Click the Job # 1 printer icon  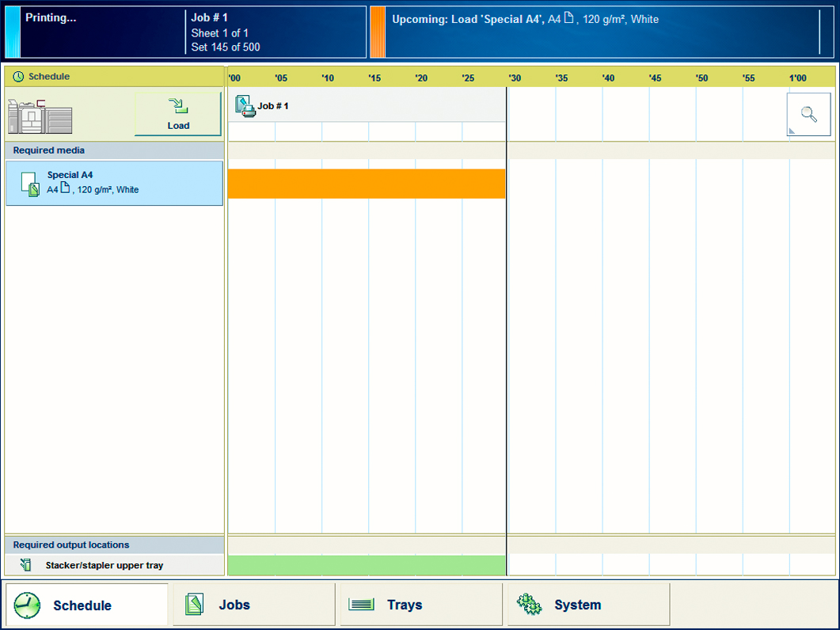point(245,106)
